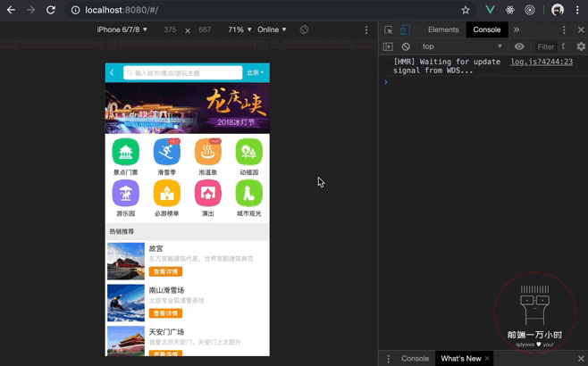Select the 天安门广场 title text
588x366 pixels.
[x=166, y=332]
